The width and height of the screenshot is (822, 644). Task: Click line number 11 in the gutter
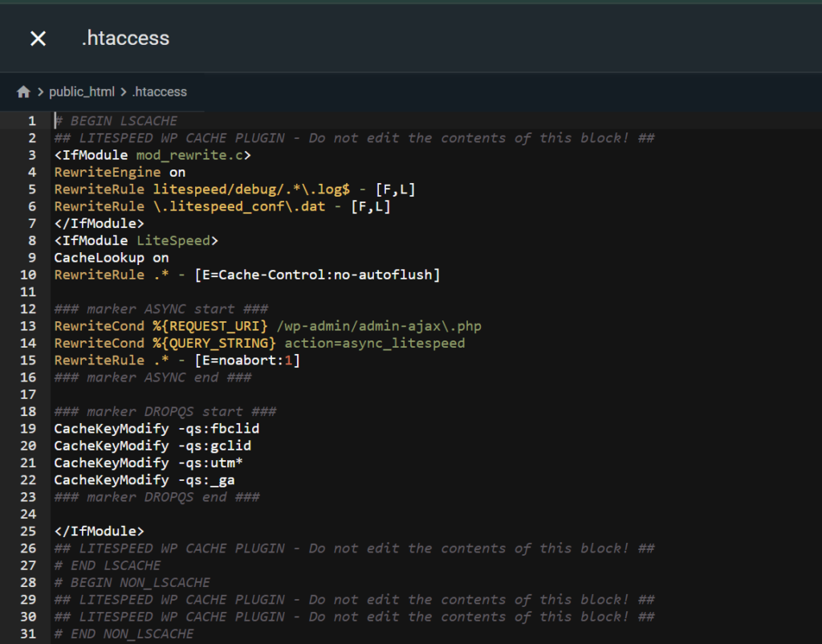[28, 292]
